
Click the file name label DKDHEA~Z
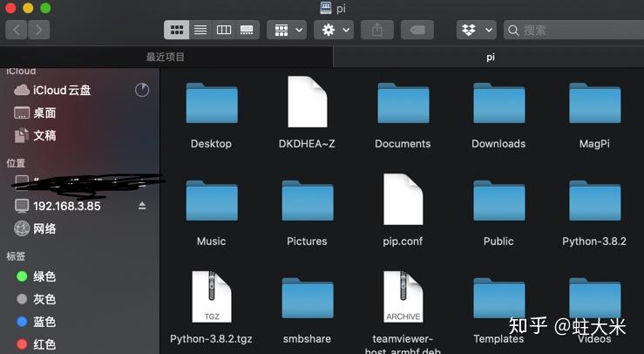307,144
